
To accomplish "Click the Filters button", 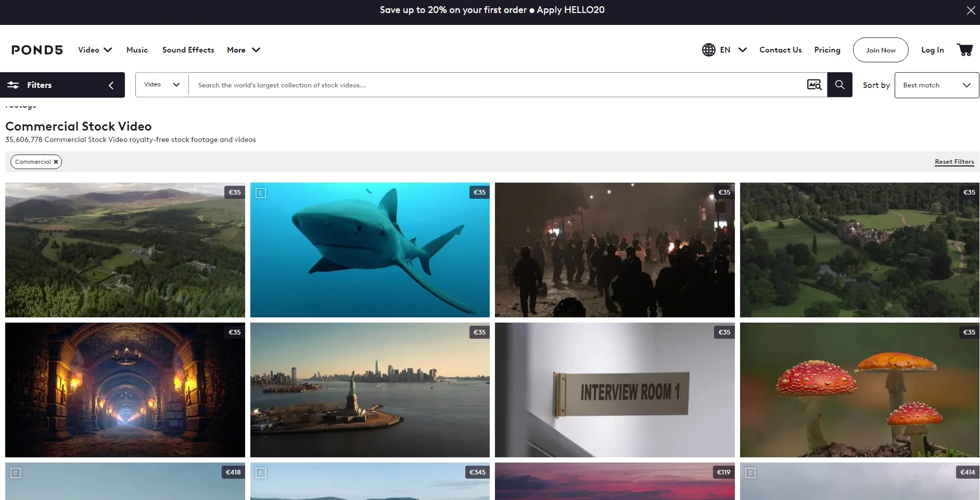I will (x=62, y=85).
